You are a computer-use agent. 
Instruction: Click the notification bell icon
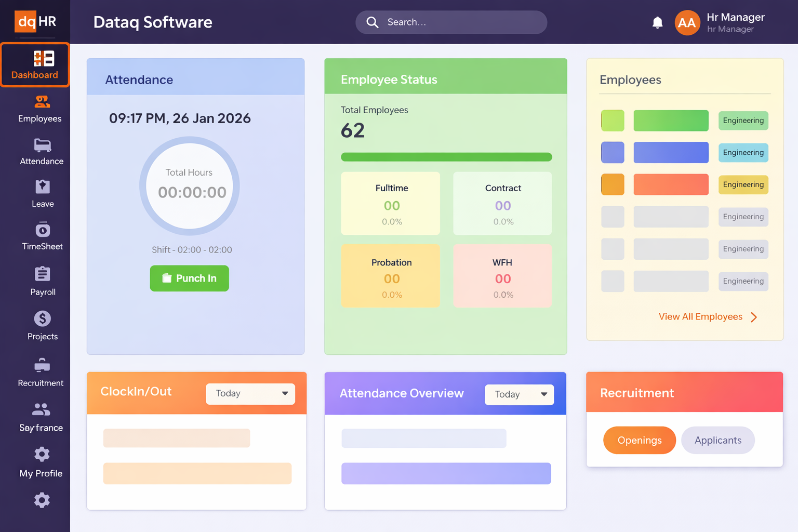657,22
